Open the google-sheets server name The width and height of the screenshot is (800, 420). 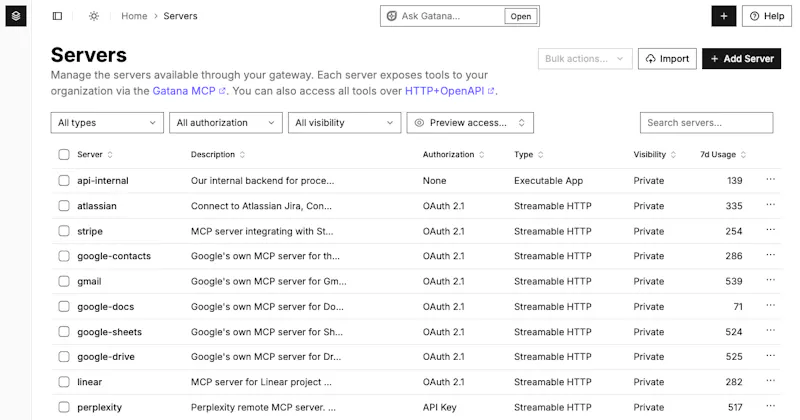pyautogui.click(x=109, y=332)
